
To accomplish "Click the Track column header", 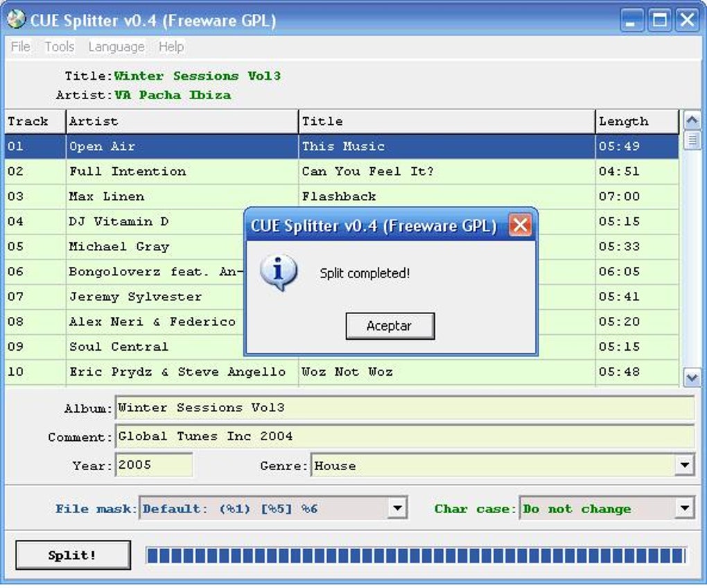I will tap(35, 121).
